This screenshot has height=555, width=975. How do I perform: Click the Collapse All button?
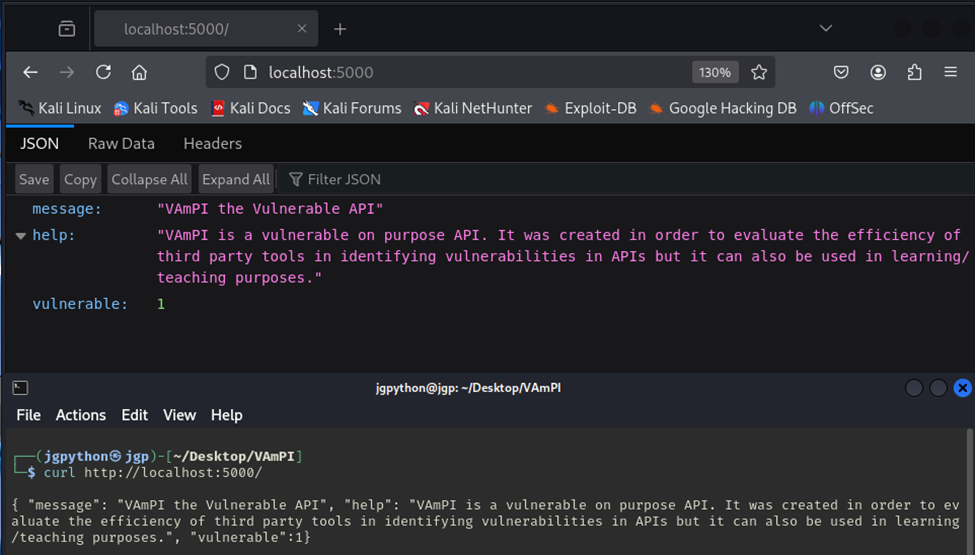pos(149,179)
